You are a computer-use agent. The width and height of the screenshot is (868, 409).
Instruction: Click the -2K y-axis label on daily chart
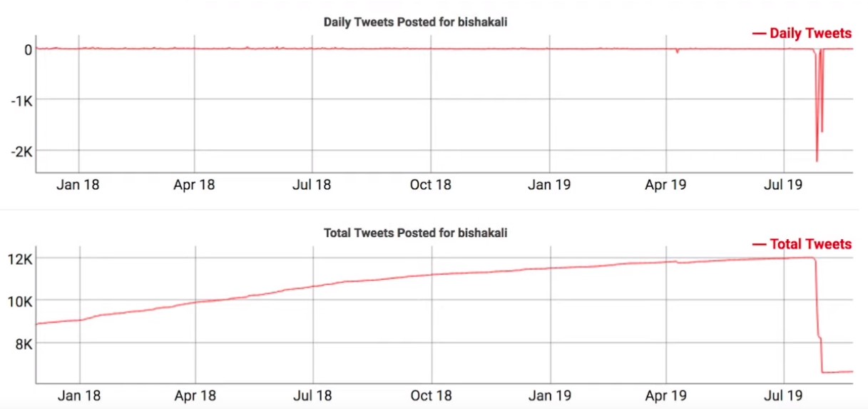pyautogui.click(x=22, y=151)
